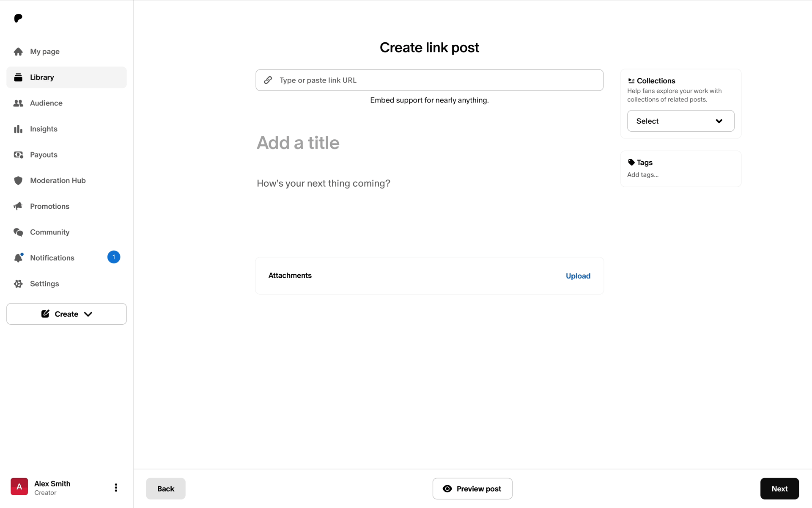Open the Notifications section
The width and height of the screenshot is (812, 508).
(x=66, y=258)
